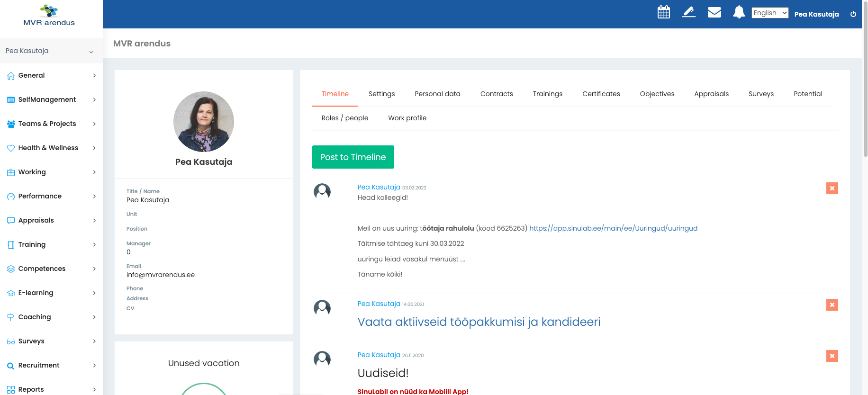Click the Reports grid icon

[x=11, y=390]
